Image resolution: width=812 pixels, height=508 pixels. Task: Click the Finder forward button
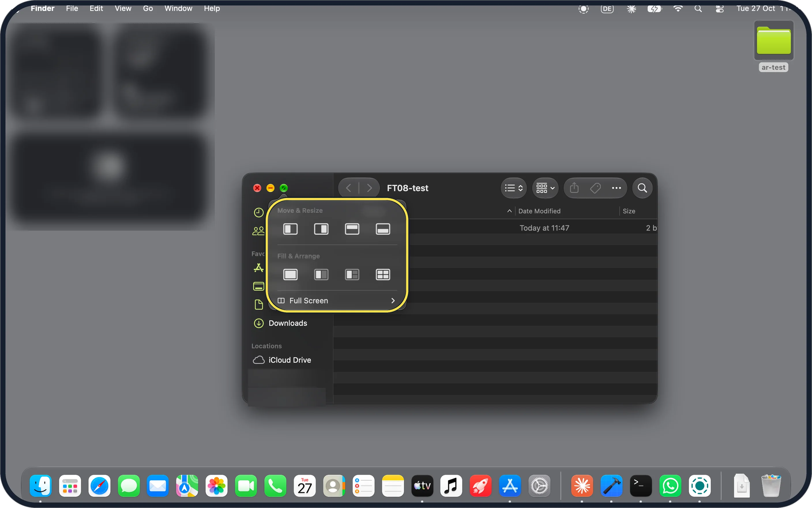tap(369, 188)
